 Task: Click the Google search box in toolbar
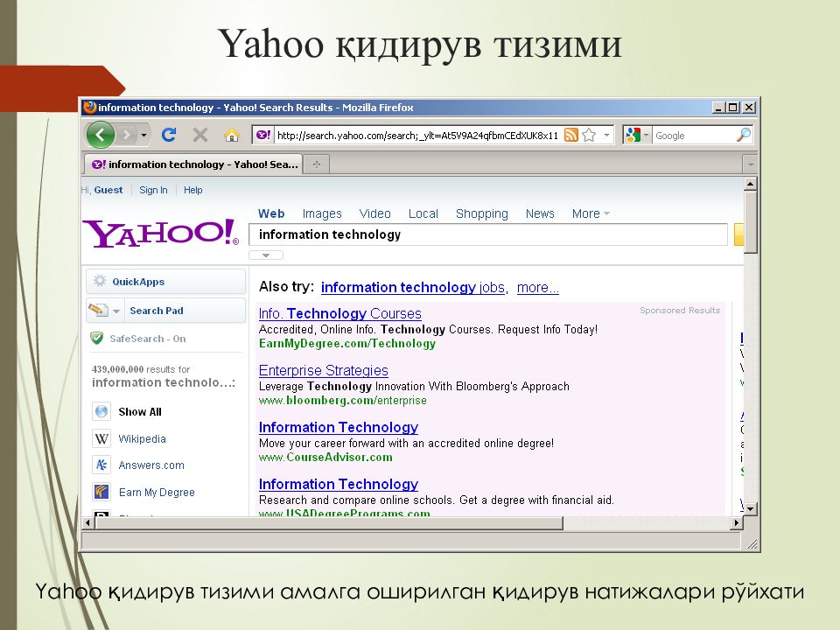click(x=694, y=135)
